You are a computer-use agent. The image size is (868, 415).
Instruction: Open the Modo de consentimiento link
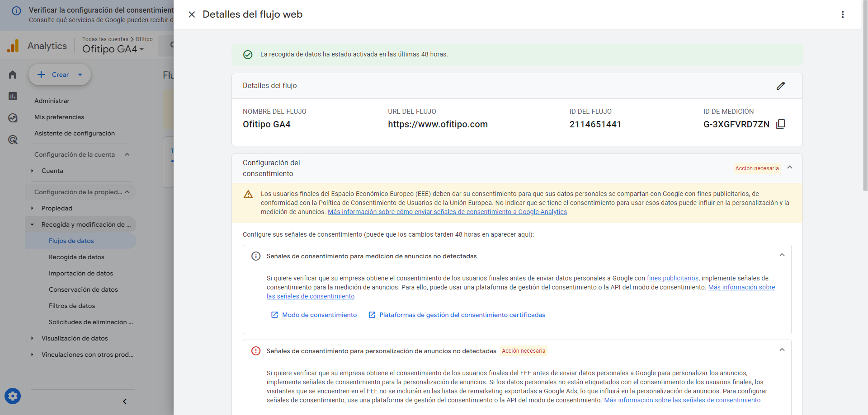point(319,315)
